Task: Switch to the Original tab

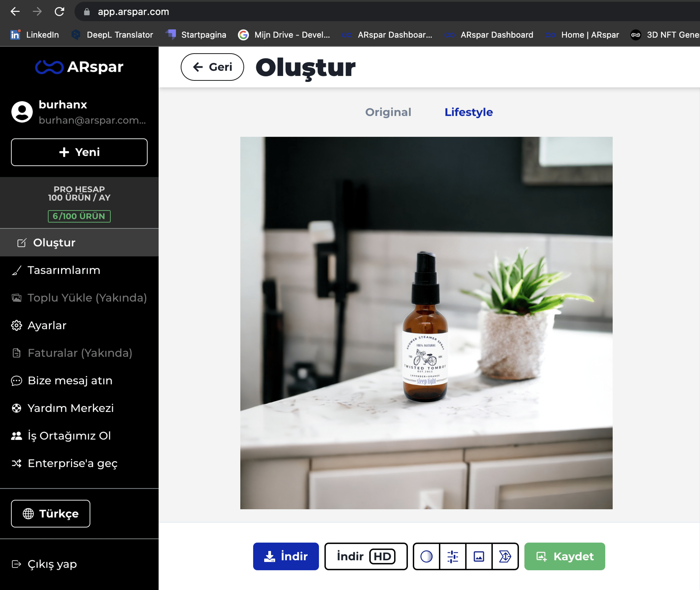Action: (388, 112)
